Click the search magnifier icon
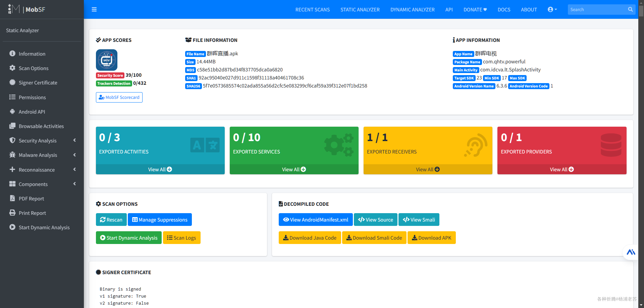 pos(630,9)
